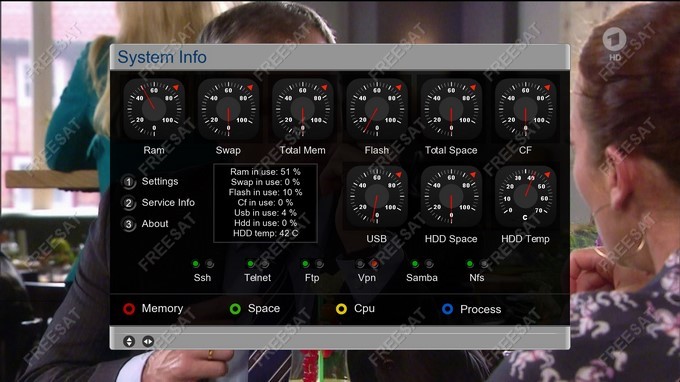Click the 'Swap' gauge label
Viewport: 680px width, 382px height.
click(228, 150)
